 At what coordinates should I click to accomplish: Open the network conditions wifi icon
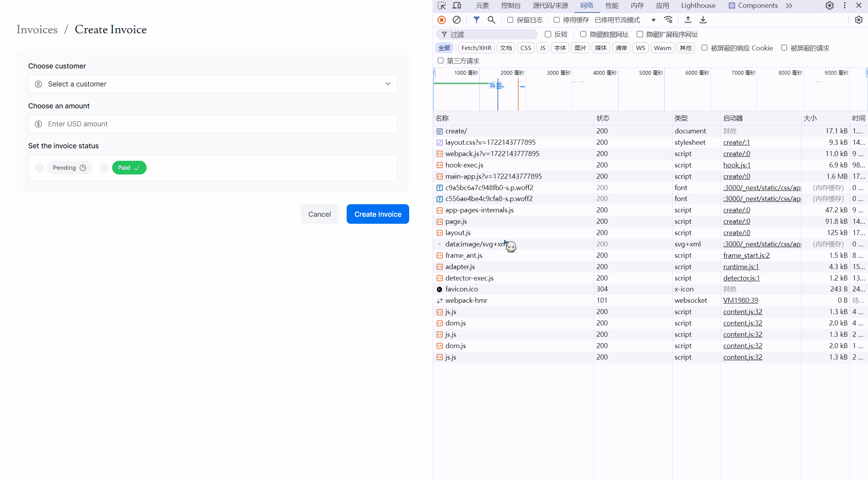[668, 20]
